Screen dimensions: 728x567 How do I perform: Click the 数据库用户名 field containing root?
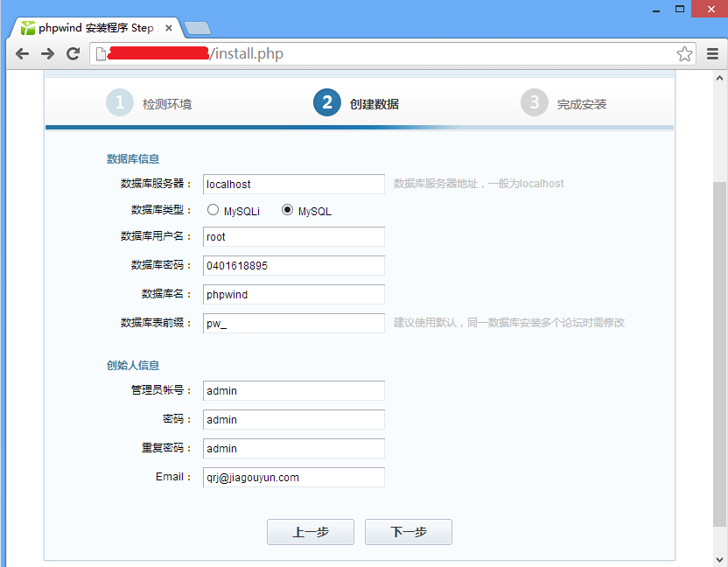[x=294, y=237]
